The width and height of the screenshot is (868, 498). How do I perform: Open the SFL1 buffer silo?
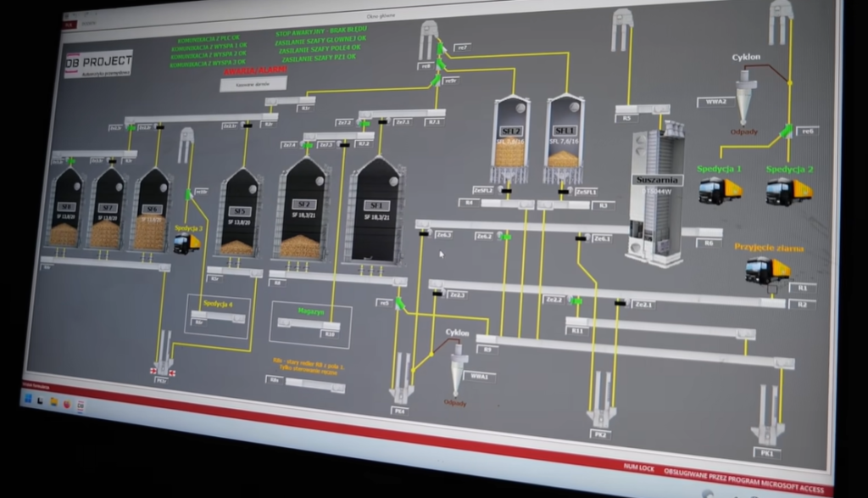[564, 138]
